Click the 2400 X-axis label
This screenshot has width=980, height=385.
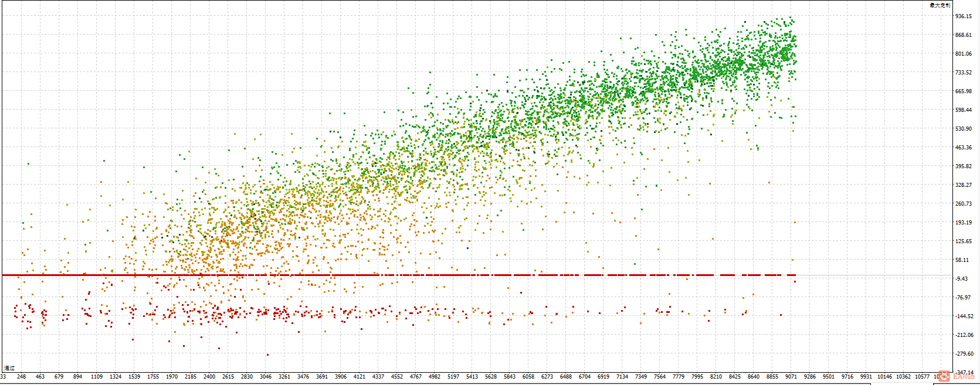tap(209, 377)
